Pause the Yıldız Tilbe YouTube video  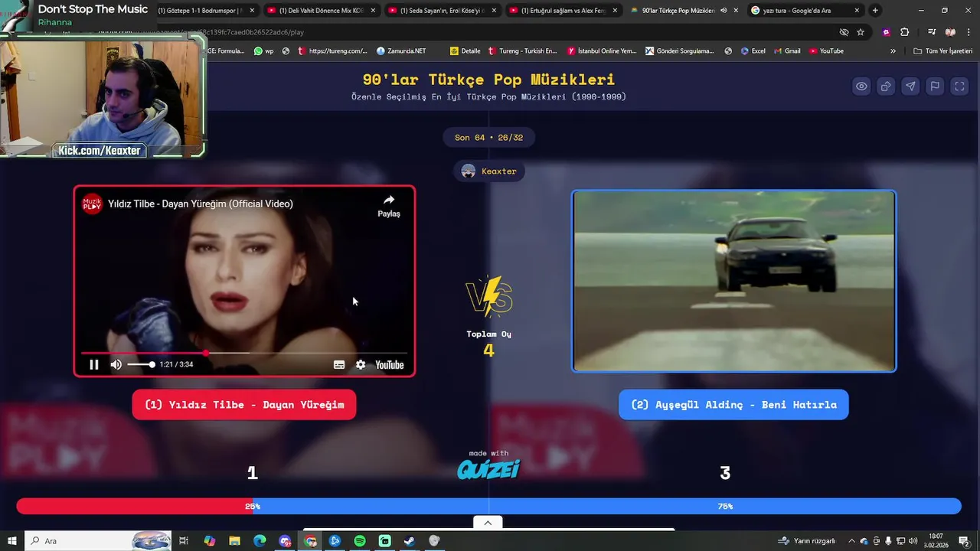point(94,365)
